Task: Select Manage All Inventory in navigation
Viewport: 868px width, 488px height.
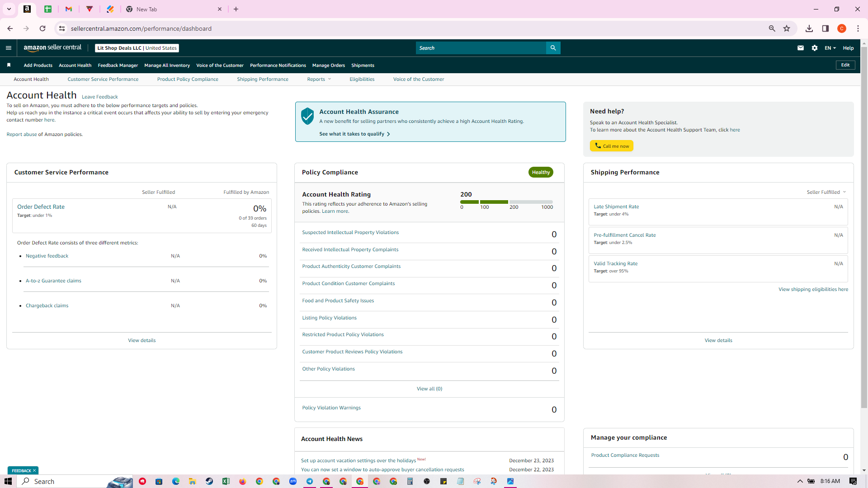Action: pyautogui.click(x=167, y=65)
